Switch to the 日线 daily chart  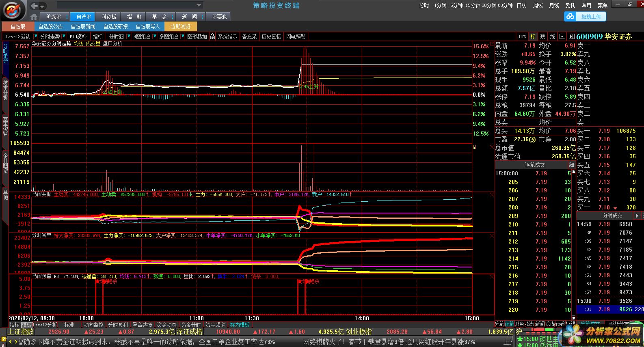[522, 5]
